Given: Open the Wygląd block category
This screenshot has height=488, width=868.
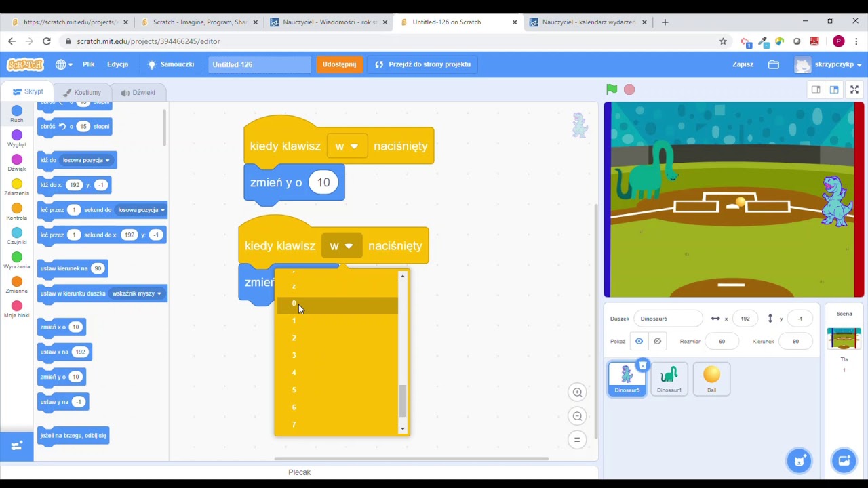Looking at the screenshot, I should point(17,138).
